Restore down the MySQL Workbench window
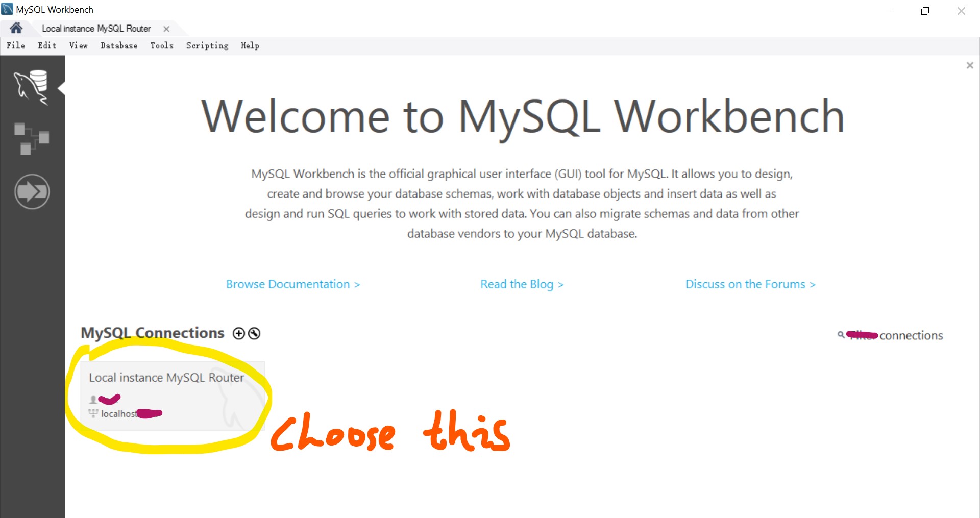 click(x=925, y=11)
